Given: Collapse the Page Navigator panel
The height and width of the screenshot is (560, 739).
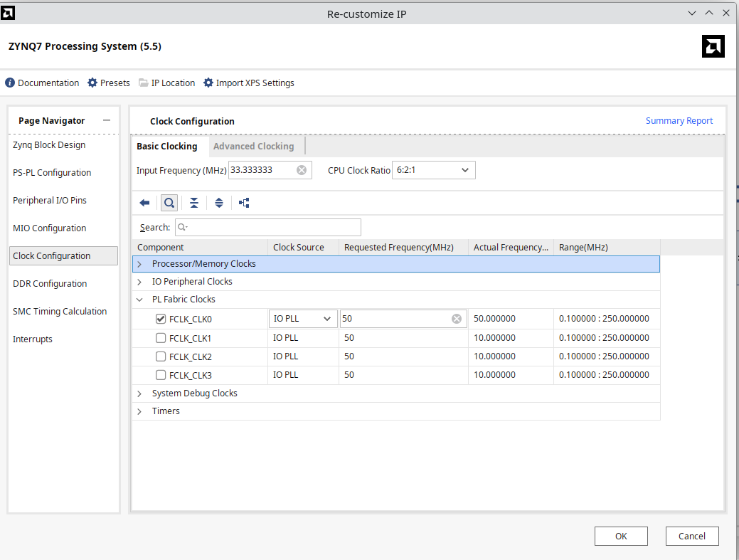Looking at the screenshot, I should coord(107,120).
